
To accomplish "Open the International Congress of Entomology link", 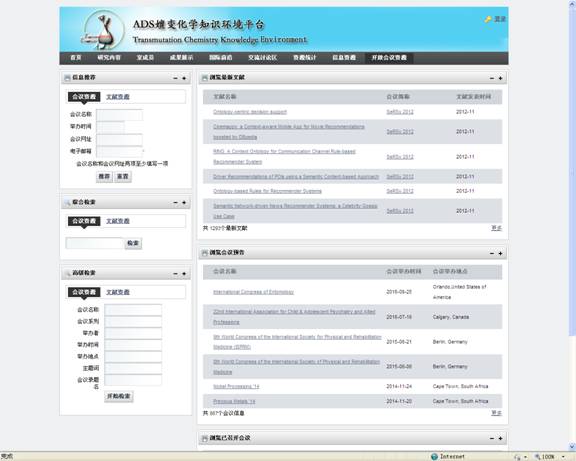I will [x=253, y=292].
